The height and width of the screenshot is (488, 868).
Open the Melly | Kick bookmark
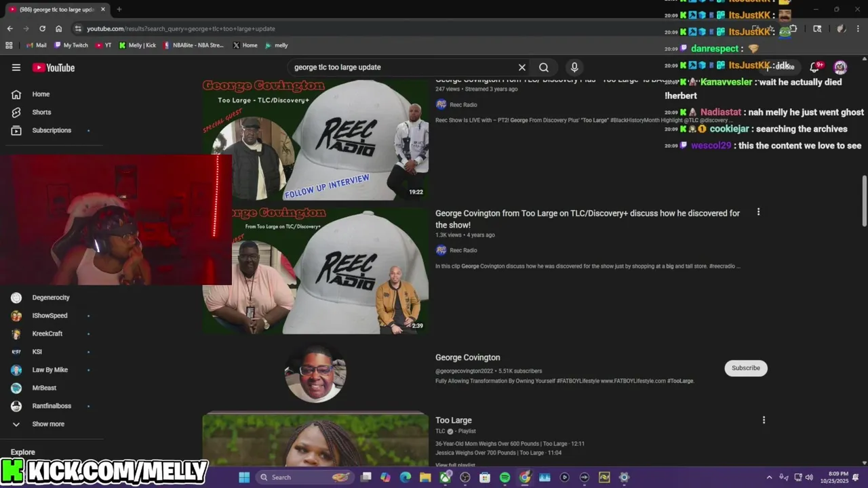pyautogui.click(x=138, y=45)
